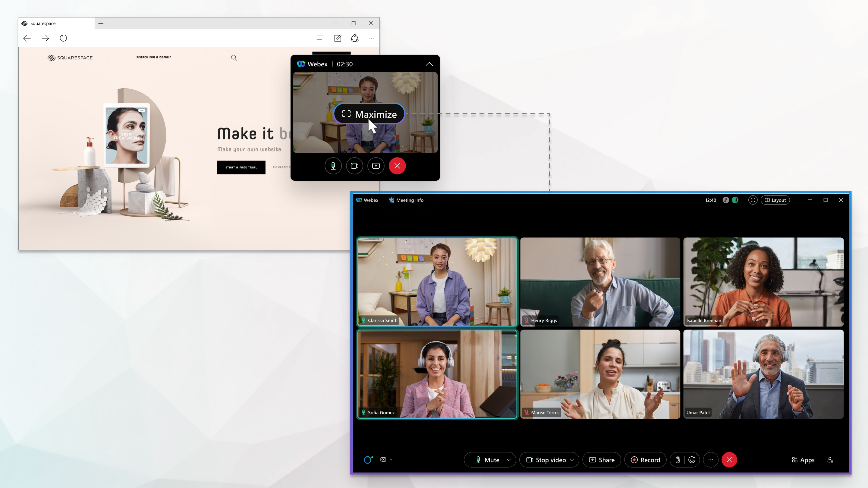The image size is (868, 488).
Task: Click the Reactions emoji icon in Webex
Action: coord(692,459)
